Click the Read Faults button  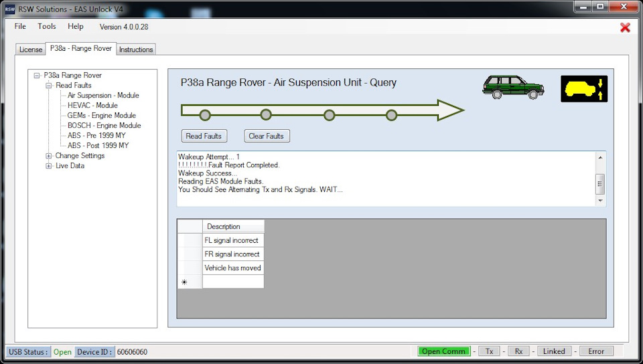pyautogui.click(x=204, y=136)
